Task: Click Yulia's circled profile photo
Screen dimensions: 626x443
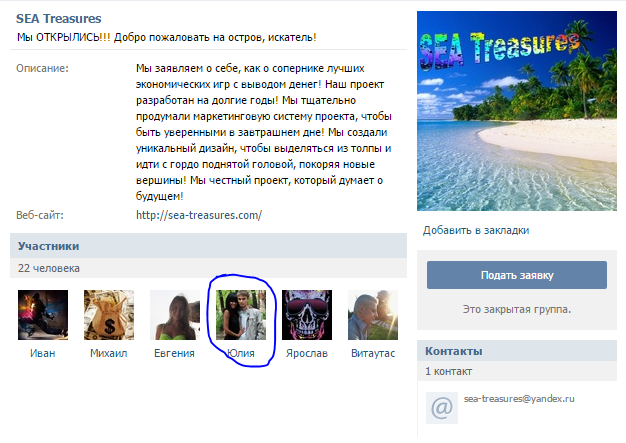Action: click(x=241, y=315)
